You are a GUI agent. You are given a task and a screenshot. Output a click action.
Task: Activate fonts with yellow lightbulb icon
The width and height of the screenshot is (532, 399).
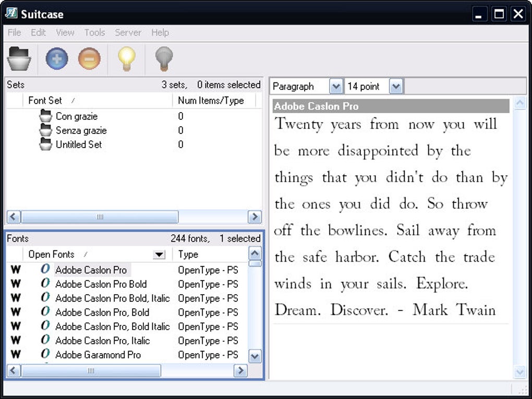tap(126, 58)
